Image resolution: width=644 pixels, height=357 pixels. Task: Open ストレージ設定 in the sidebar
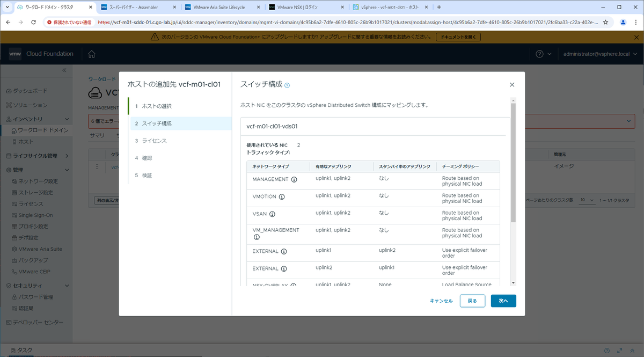35,192
